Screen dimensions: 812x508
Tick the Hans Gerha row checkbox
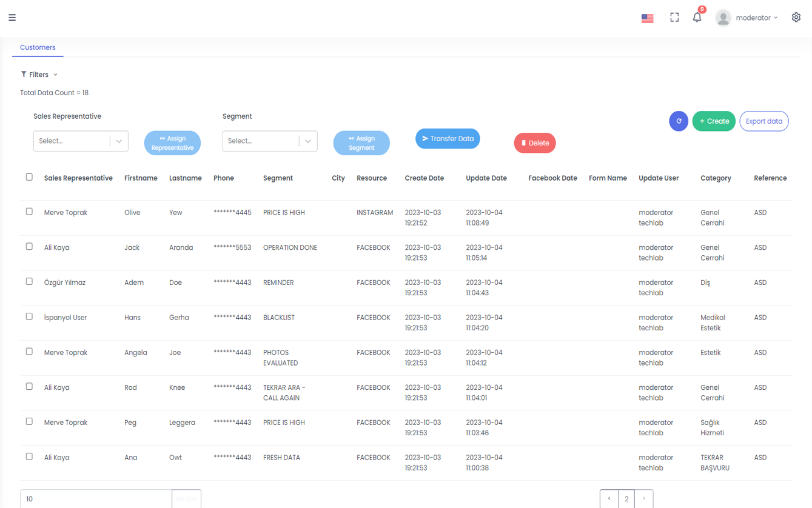(x=29, y=316)
